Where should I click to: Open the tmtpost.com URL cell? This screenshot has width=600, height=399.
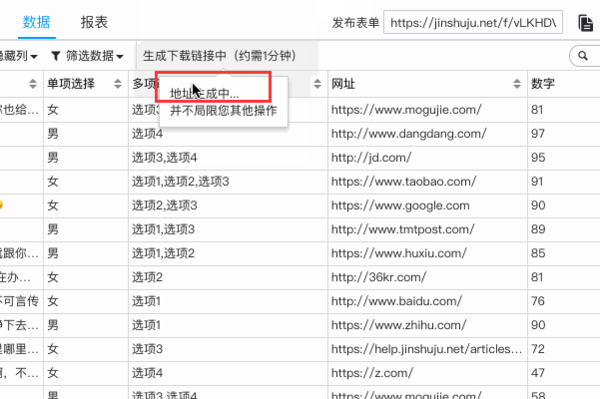(427, 230)
